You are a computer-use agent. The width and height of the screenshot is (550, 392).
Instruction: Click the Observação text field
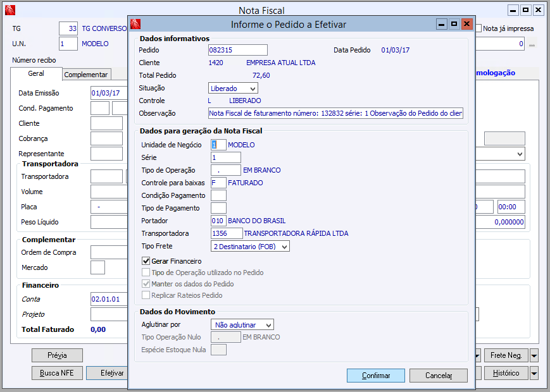coord(335,113)
